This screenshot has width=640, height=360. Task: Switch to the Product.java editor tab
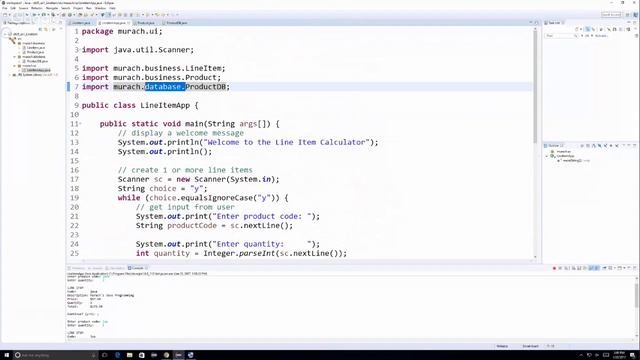pos(146,23)
